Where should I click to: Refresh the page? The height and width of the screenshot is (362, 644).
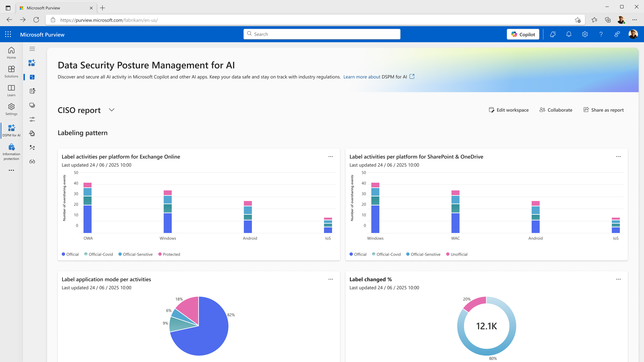36,20
